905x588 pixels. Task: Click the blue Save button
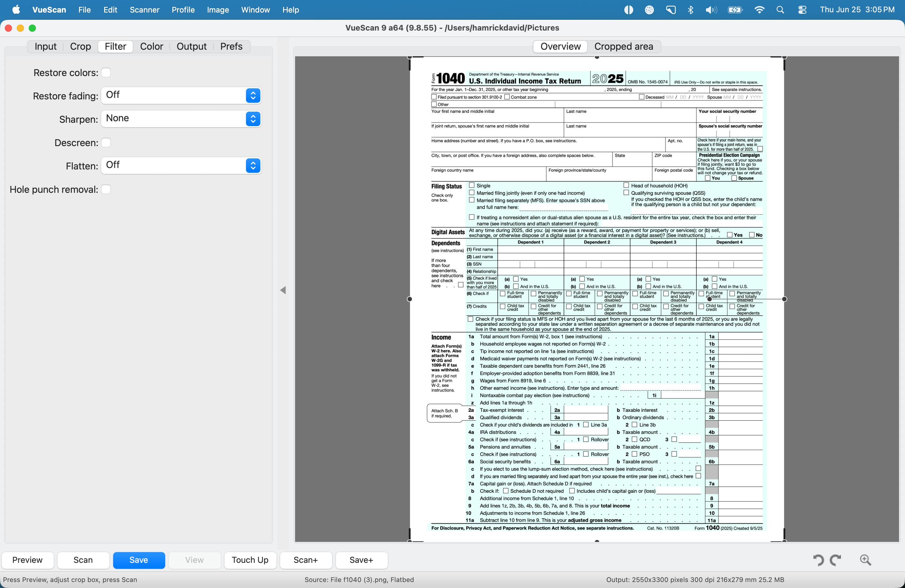click(x=139, y=560)
